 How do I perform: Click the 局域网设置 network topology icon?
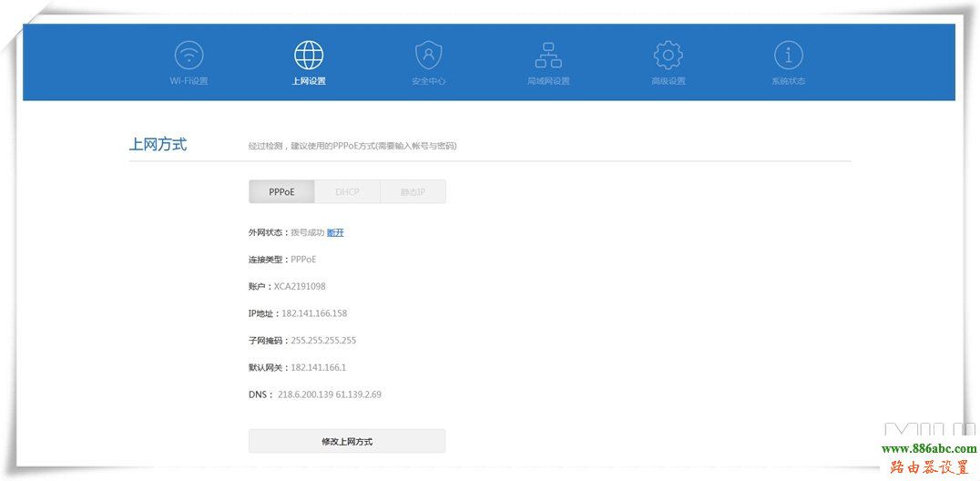point(548,55)
